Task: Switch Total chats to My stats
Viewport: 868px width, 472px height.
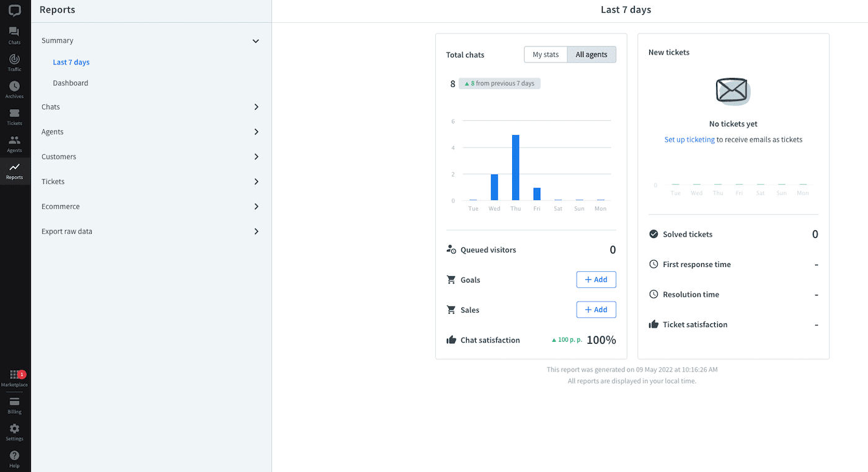Action: coord(546,55)
